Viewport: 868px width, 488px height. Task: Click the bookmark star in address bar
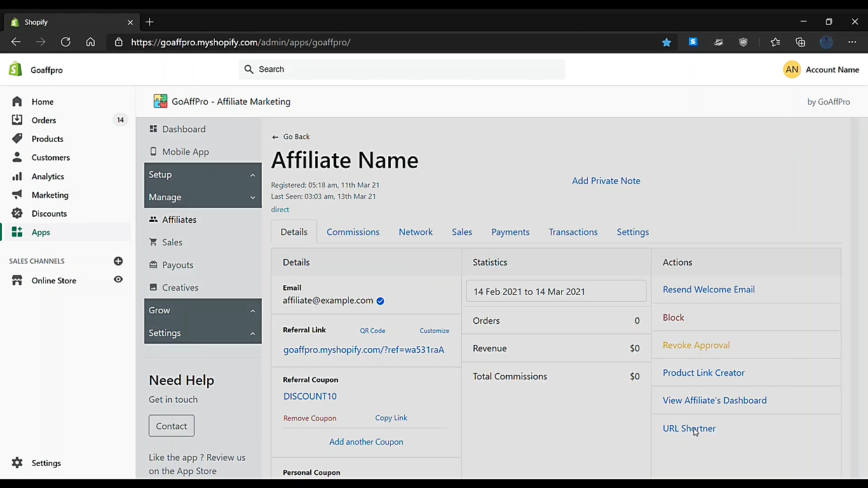(667, 42)
